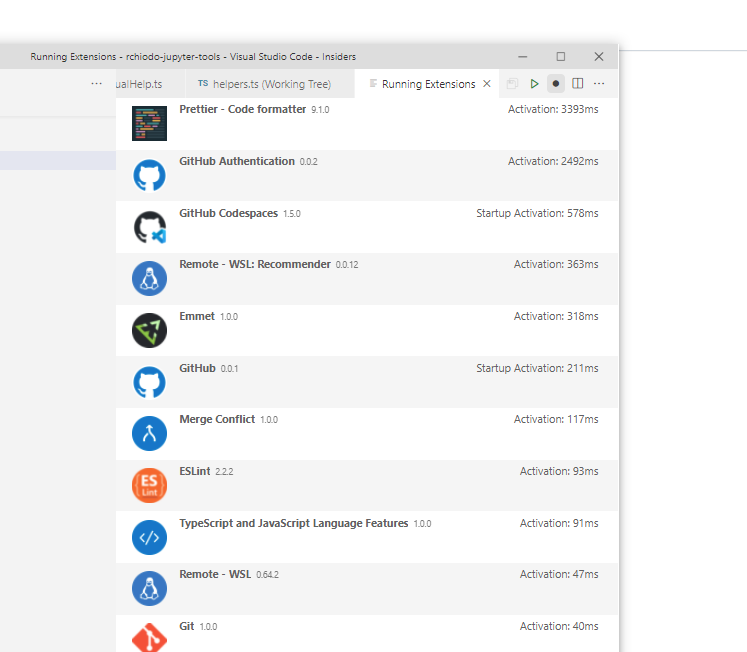The image size is (747, 652).
Task: Click the TypeScript and JavaScript Language Features icon
Action: click(x=149, y=537)
